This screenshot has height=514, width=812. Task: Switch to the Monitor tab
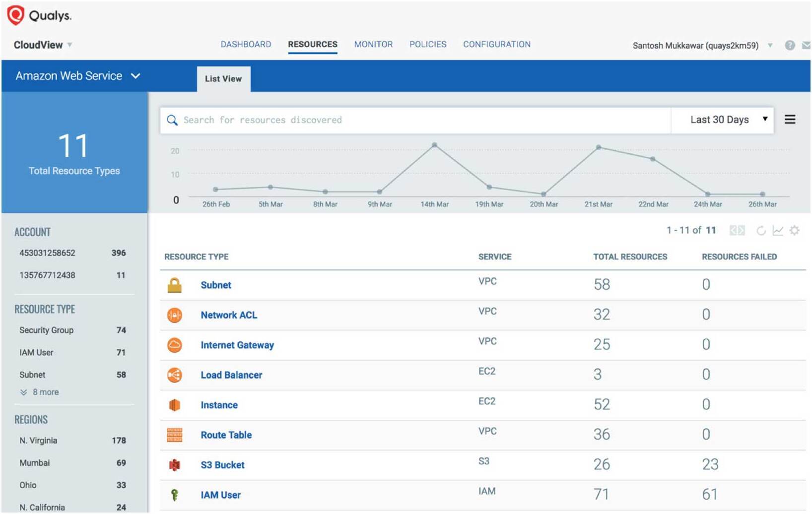point(373,45)
